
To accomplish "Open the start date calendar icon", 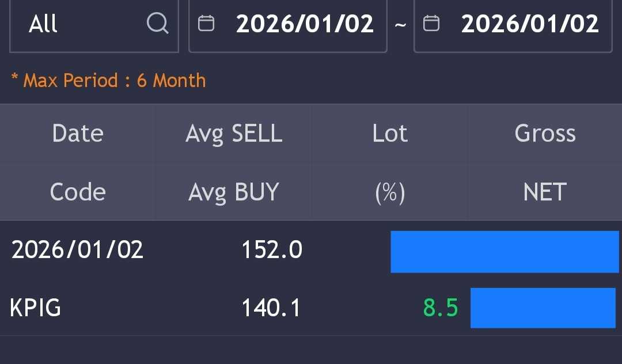I will 206,24.
